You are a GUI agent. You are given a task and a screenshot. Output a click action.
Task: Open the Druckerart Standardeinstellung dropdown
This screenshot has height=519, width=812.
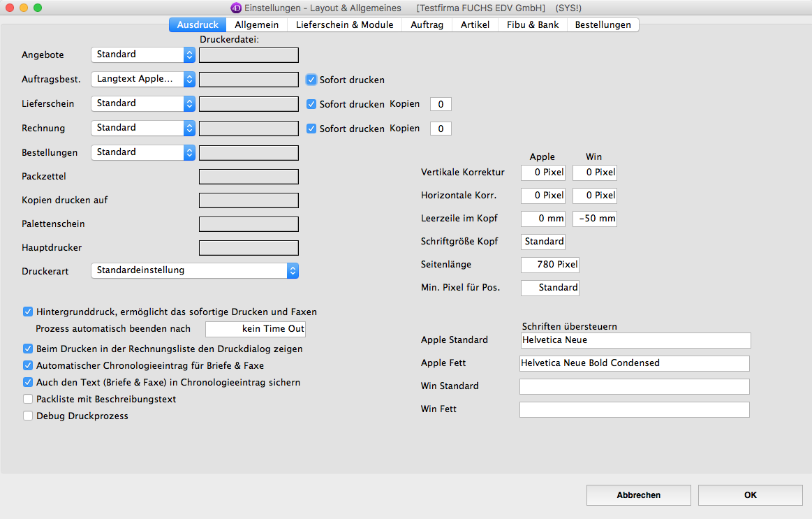[195, 270]
